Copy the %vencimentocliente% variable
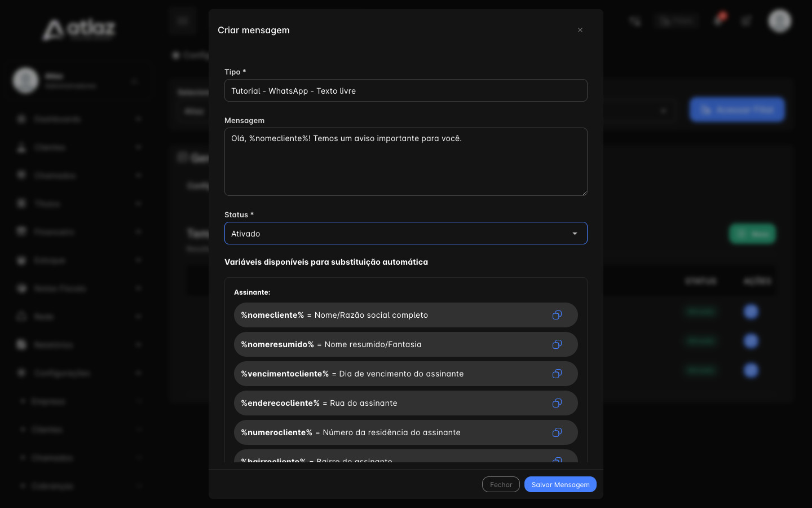Viewport: 812px width, 508px height. (557, 374)
